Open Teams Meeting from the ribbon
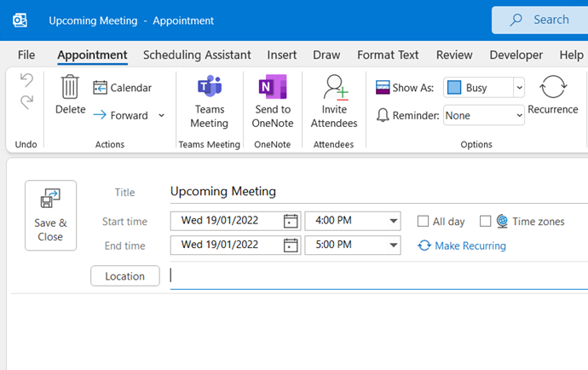Viewport: 588px width, 370px height. [x=210, y=101]
